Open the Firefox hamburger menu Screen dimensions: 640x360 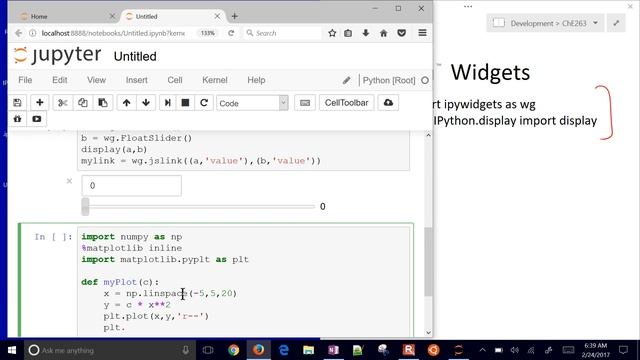(x=422, y=33)
